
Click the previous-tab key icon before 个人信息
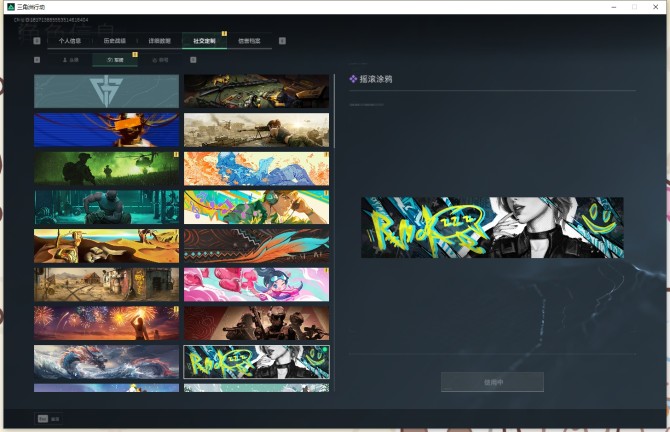tap(37, 41)
